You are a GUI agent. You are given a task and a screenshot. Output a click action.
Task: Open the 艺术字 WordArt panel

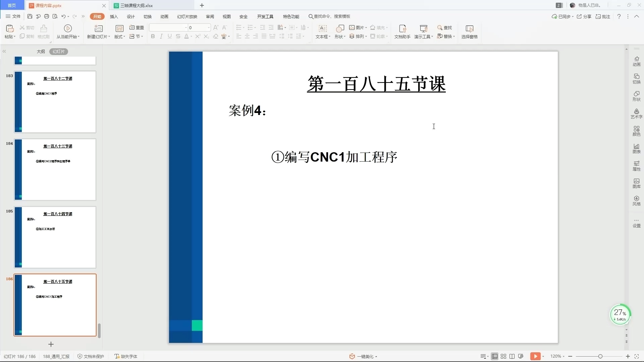(636, 114)
